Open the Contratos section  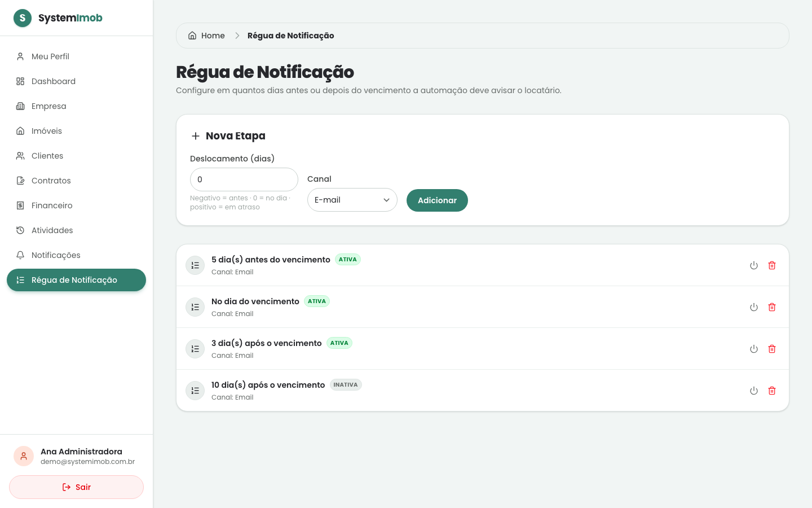[76, 181]
